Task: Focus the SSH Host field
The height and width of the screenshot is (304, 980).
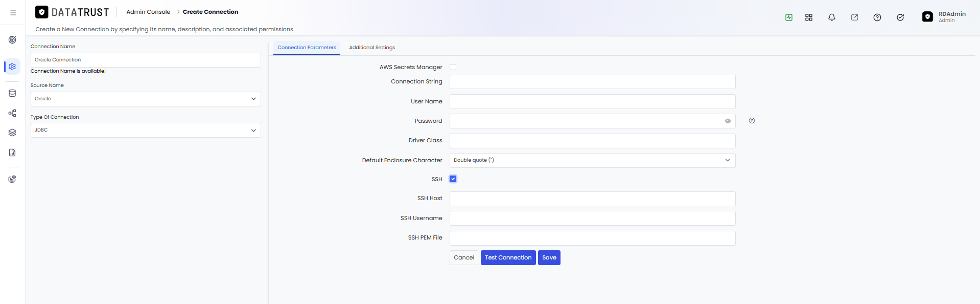Action: point(593,199)
